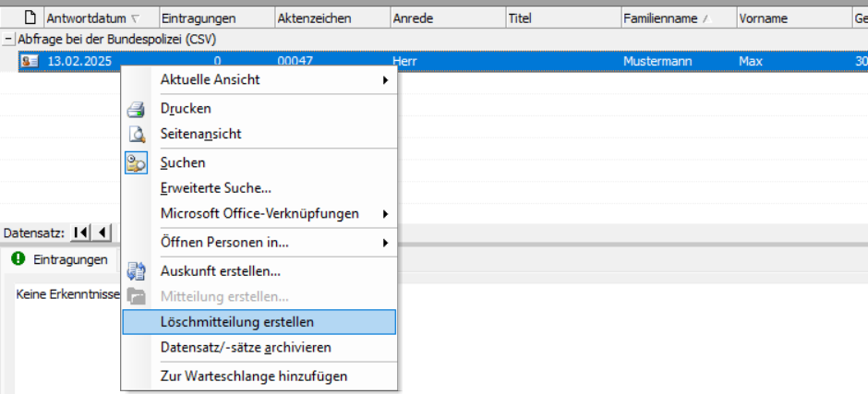Screen dimensions: 868x394
Task: Select Zur Warteschlange hinzufügen
Action: (253, 376)
